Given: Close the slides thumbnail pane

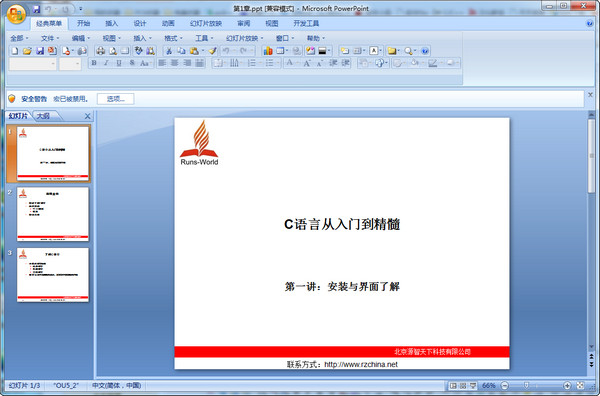Looking at the screenshot, I should (x=87, y=116).
